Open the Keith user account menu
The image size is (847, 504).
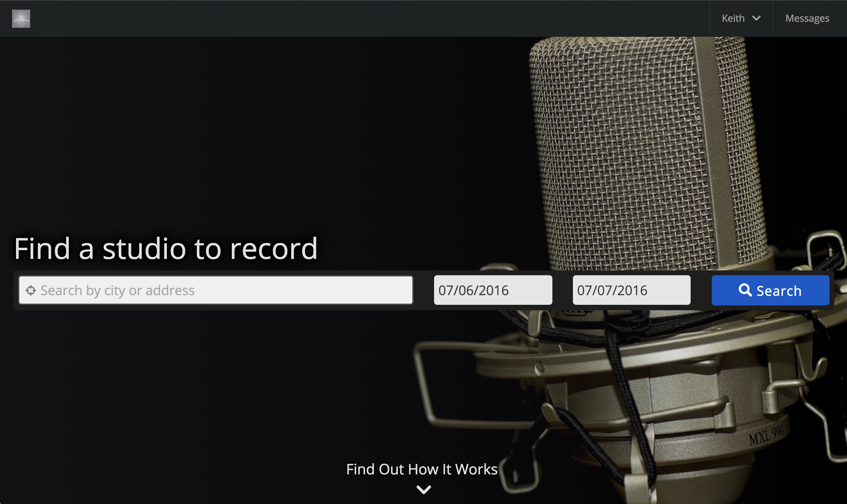(x=741, y=18)
